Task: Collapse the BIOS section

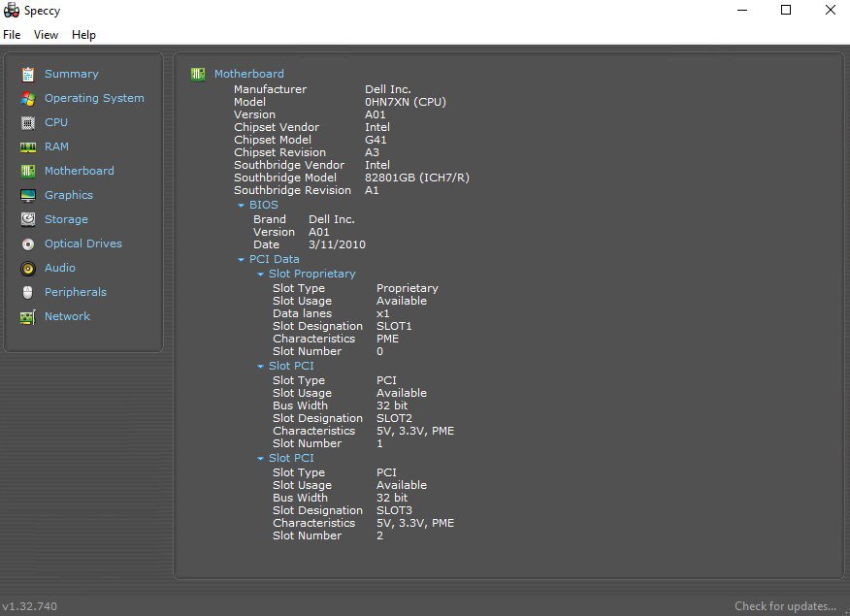Action: [241, 206]
